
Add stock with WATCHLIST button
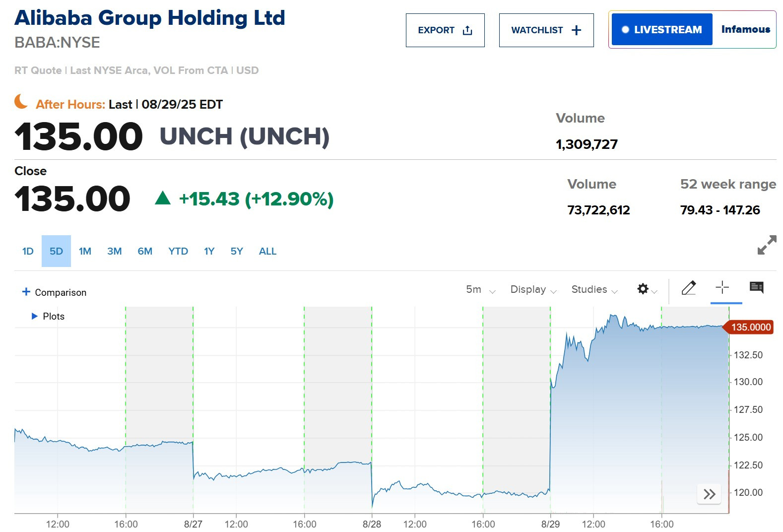tap(546, 30)
